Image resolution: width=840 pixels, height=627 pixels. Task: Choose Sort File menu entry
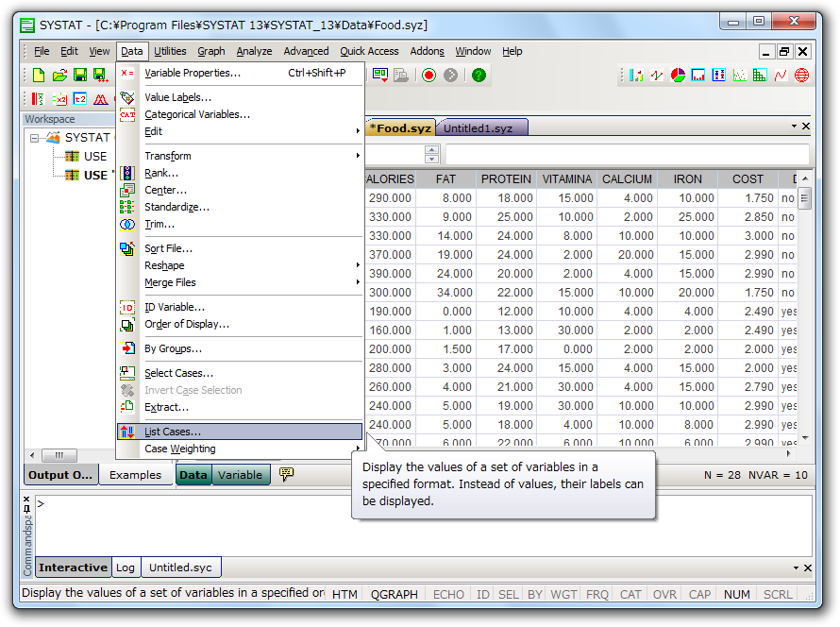tap(240, 248)
